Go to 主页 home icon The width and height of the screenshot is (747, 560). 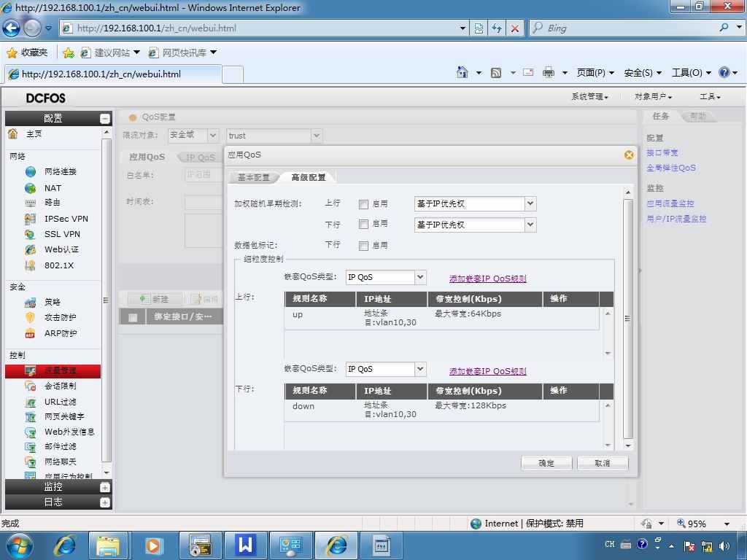13,134
